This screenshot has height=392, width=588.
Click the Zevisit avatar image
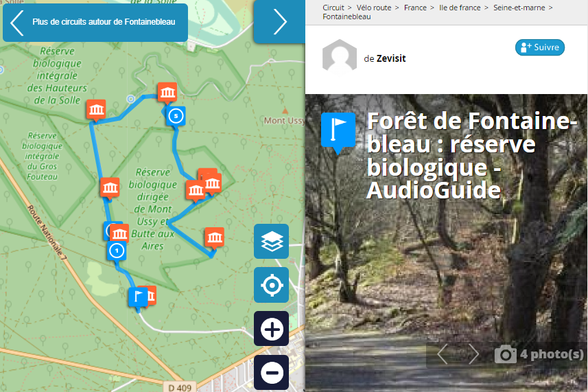click(340, 57)
